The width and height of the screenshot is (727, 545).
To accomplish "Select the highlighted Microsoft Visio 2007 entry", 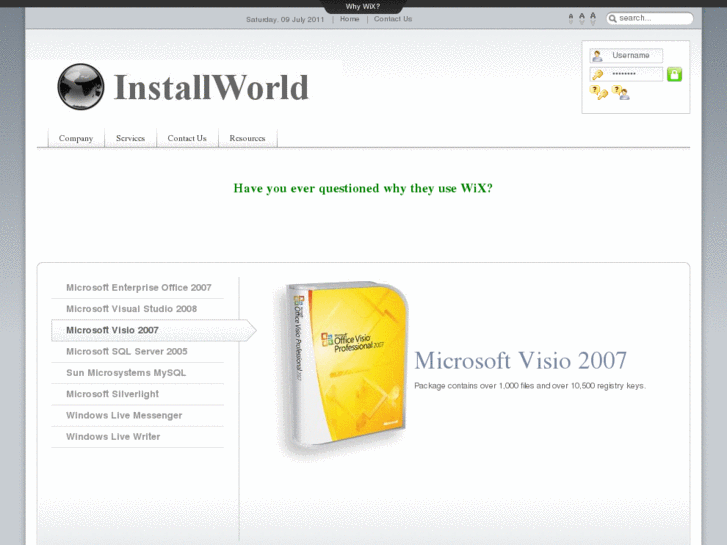I will pyautogui.click(x=153, y=330).
